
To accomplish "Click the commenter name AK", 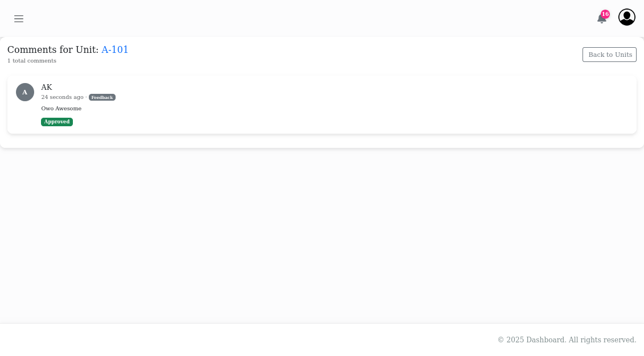I will point(47,87).
